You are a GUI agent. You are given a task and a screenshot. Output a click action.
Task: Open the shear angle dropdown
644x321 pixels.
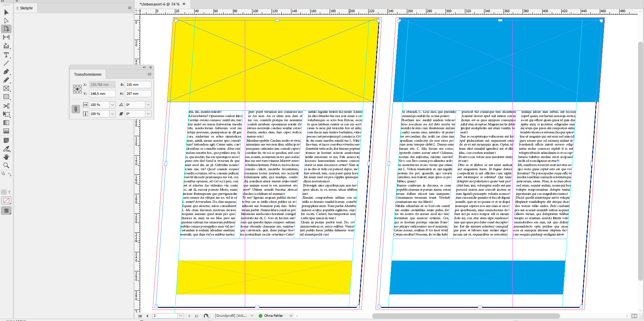(148, 114)
